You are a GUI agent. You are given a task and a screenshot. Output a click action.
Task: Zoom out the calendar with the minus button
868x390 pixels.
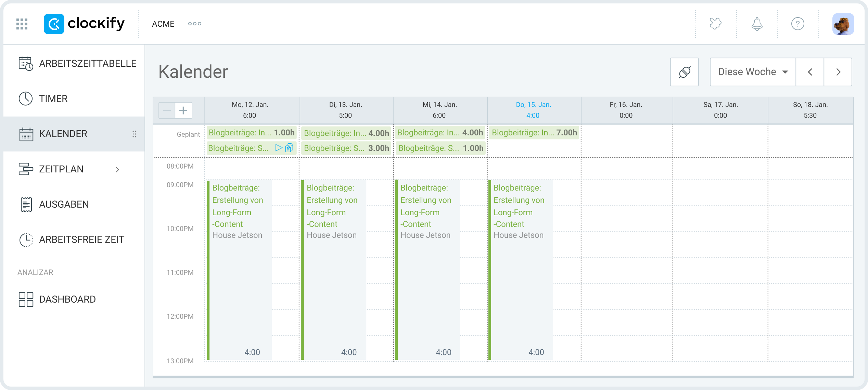[x=167, y=110]
